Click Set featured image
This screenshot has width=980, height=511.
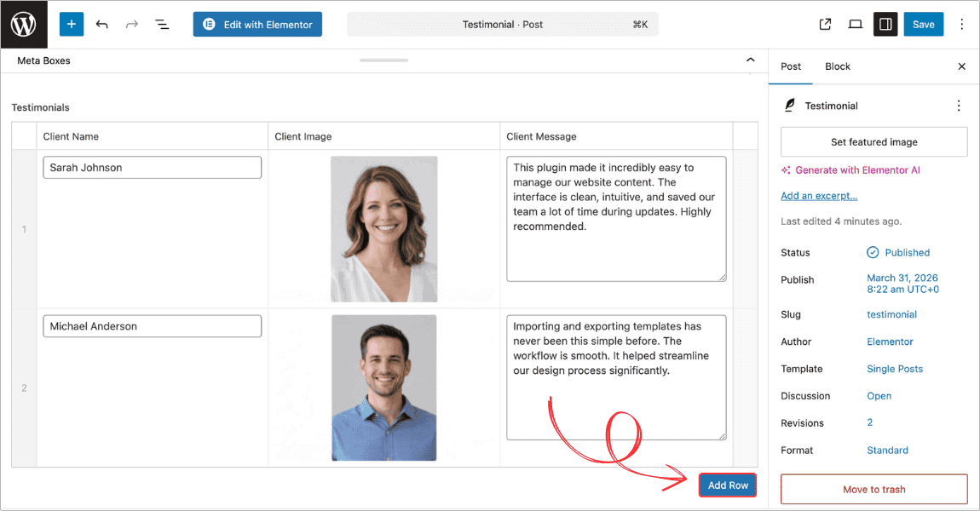[873, 142]
